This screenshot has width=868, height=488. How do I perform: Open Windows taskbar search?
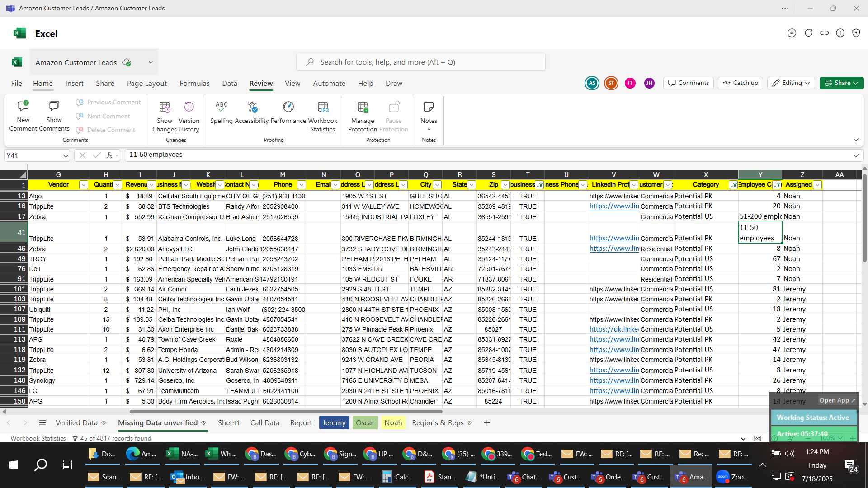pos(41,465)
